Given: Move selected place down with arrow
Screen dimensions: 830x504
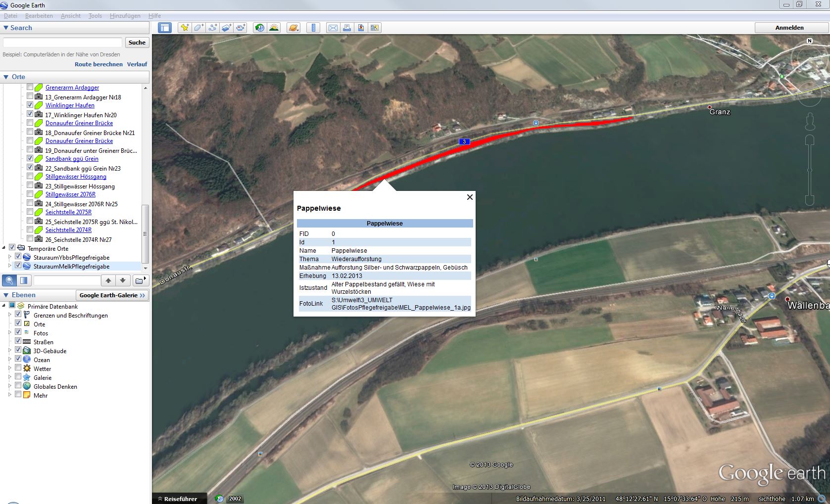Looking at the screenshot, I should (x=123, y=280).
